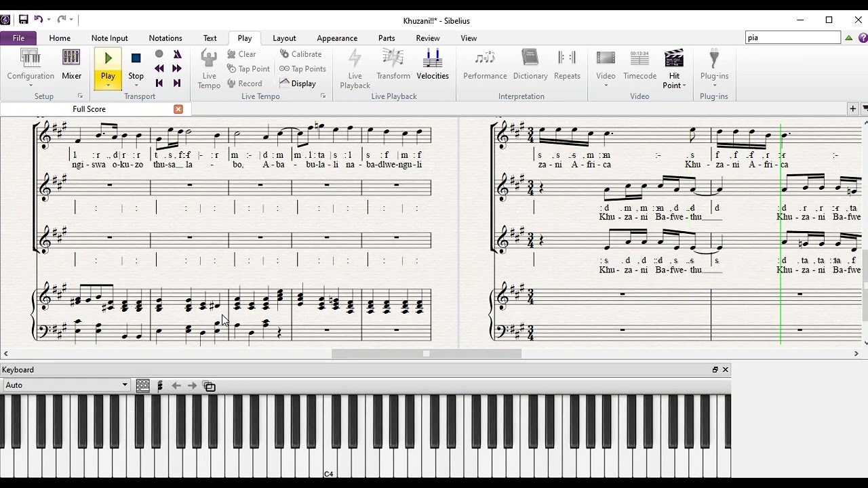Toggle the Keyboard panel size icon
Image resolution: width=868 pixels, height=488 pixels.
210,386
